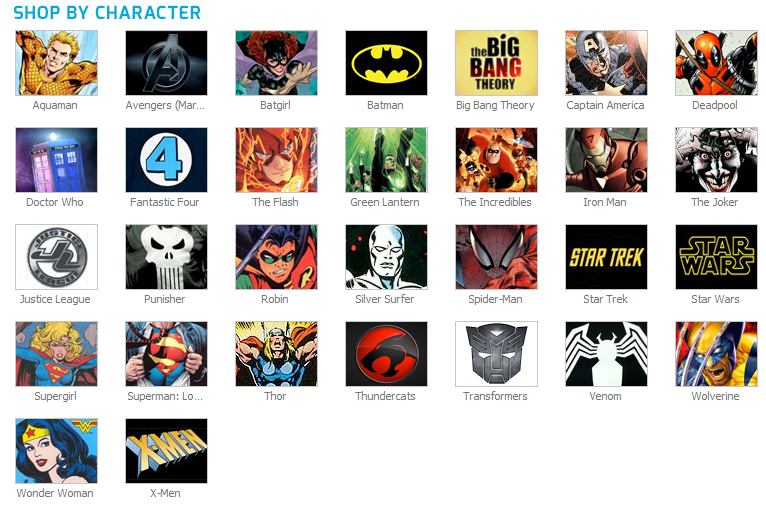Click the Doctor Who TARDIS thumbnail

coord(56,160)
